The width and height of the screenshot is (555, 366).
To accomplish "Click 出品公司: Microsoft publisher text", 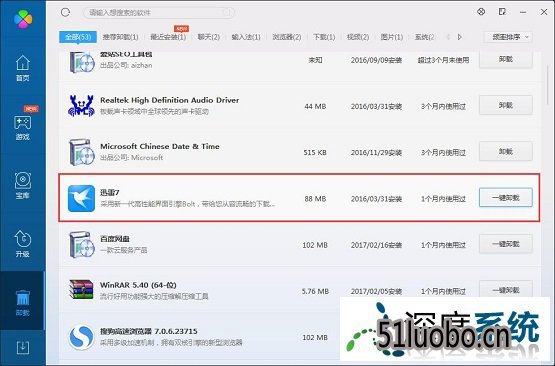I will 131,158.
